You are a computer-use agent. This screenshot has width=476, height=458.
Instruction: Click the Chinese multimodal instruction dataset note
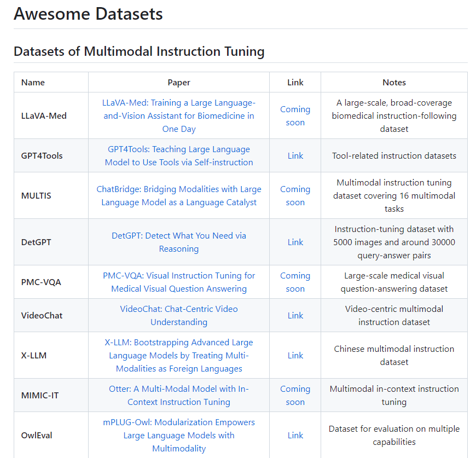click(x=394, y=356)
